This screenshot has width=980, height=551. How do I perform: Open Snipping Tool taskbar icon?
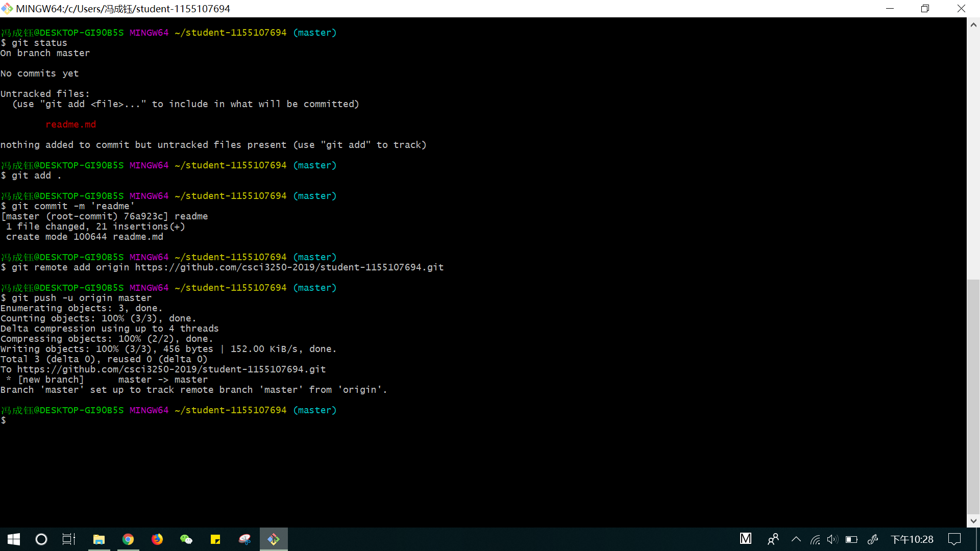(x=244, y=539)
